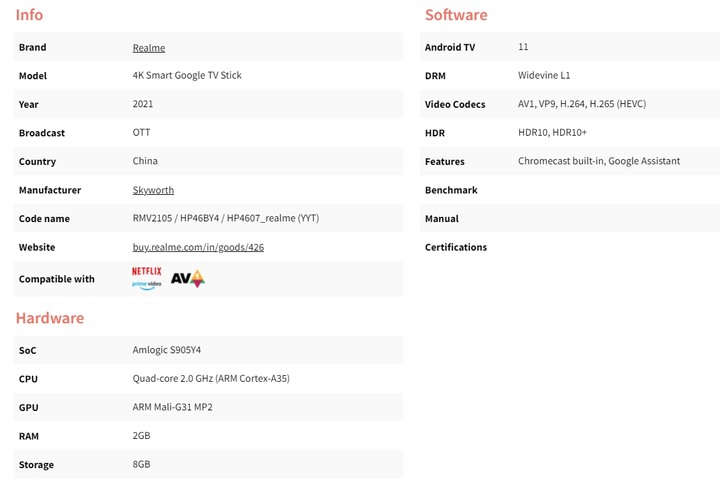Click the Compatible with row label
The image size is (720, 485).
coord(56,279)
